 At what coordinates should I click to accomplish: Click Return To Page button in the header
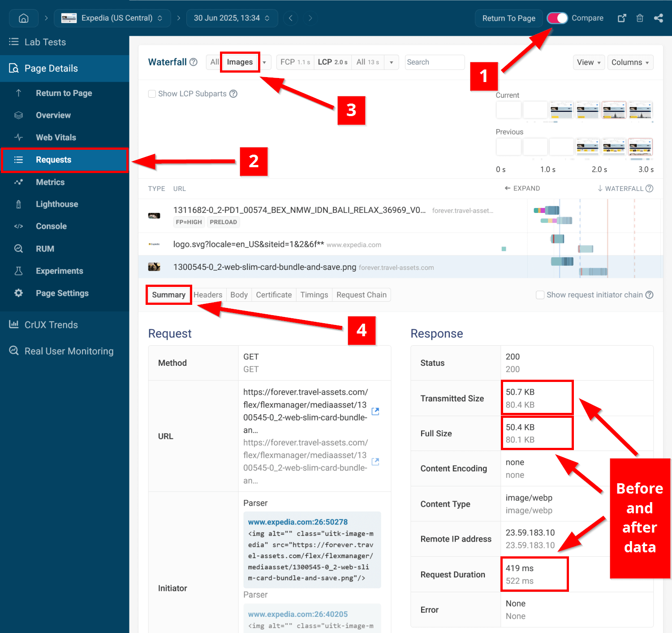tap(508, 18)
